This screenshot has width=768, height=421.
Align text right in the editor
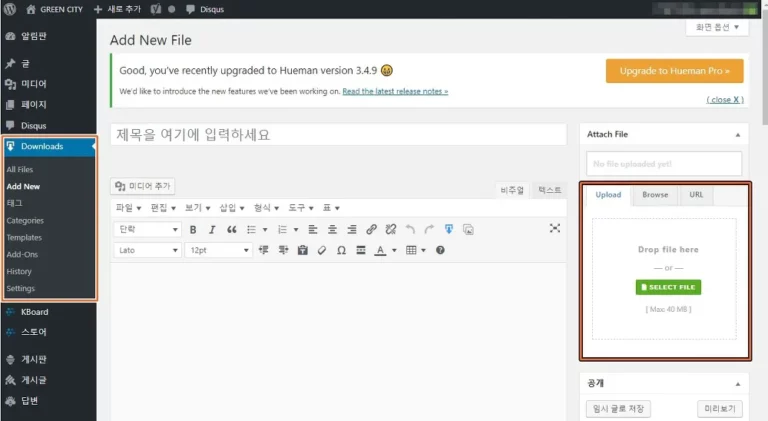click(352, 230)
